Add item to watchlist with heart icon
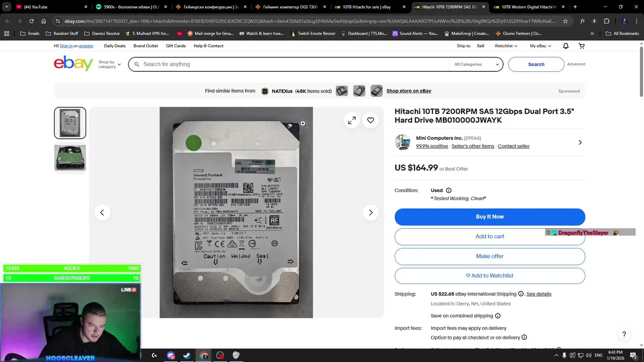Viewport: 644px width, 362px height. (370, 120)
